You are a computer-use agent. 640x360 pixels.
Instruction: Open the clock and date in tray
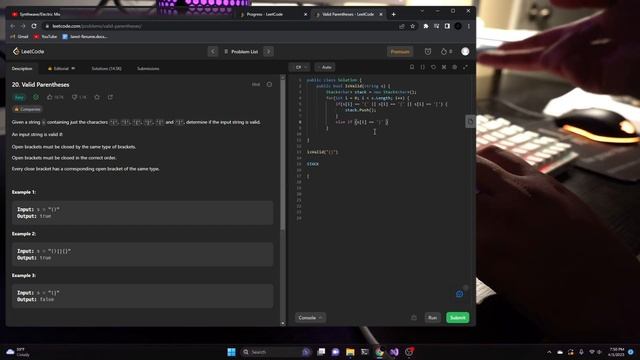616,352
